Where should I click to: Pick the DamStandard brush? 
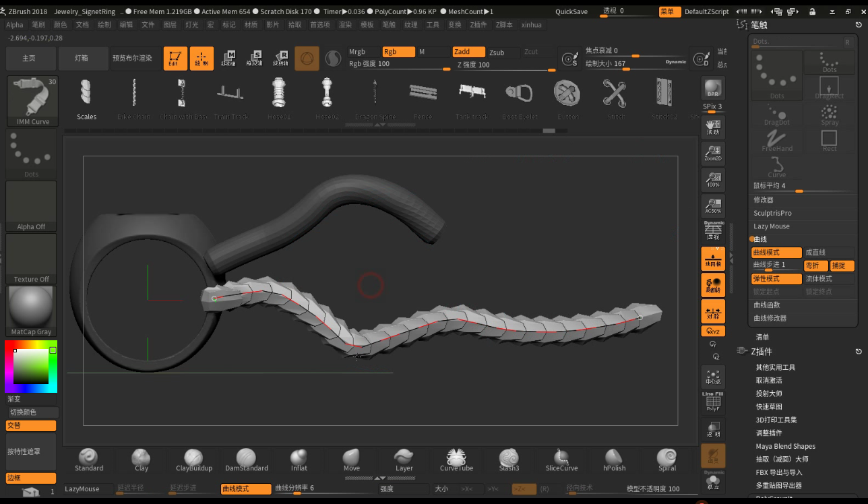pyautogui.click(x=246, y=460)
